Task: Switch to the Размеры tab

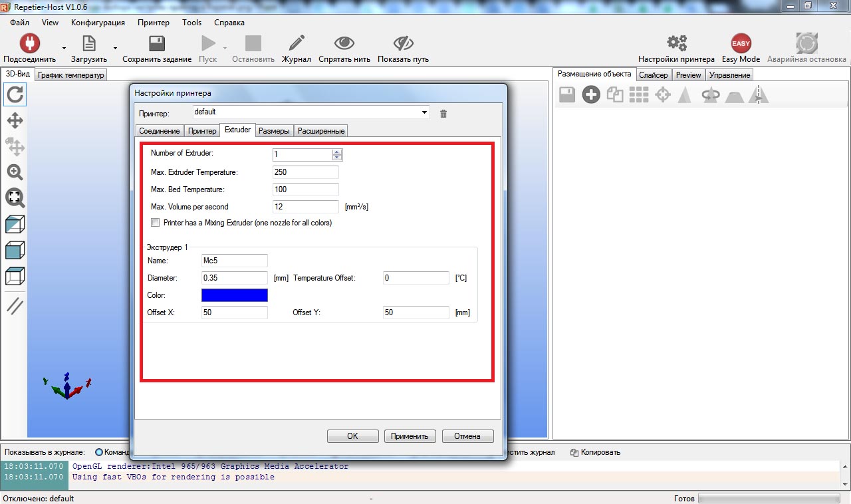Action: tap(274, 131)
